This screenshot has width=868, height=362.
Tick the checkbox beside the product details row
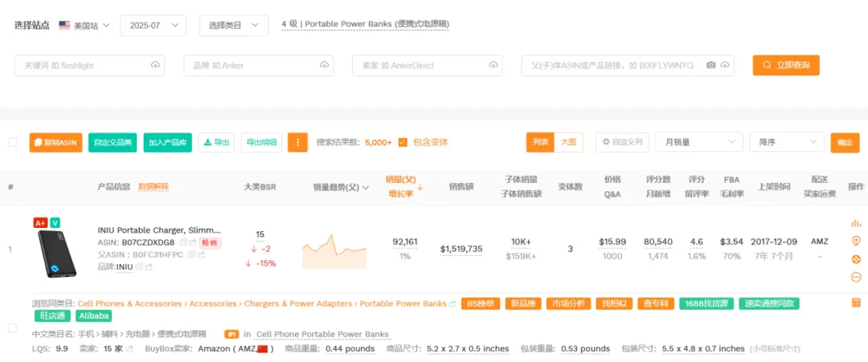[x=12, y=327]
